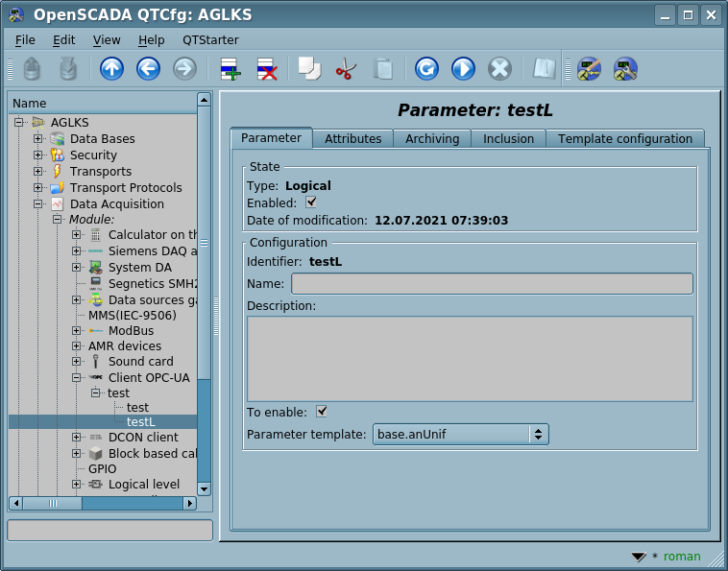Click into the Name input field
Screen dimensions: 728x571
pyautogui.click(x=492, y=283)
